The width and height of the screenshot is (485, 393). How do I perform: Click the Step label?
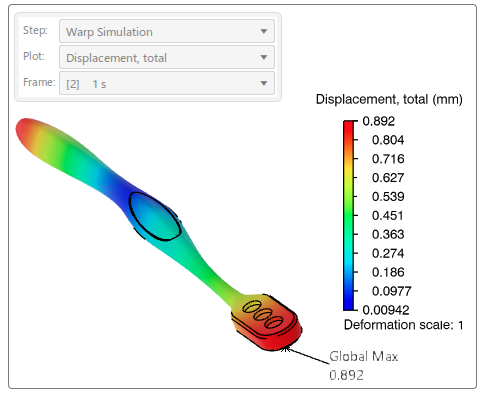[x=35, y=30]
